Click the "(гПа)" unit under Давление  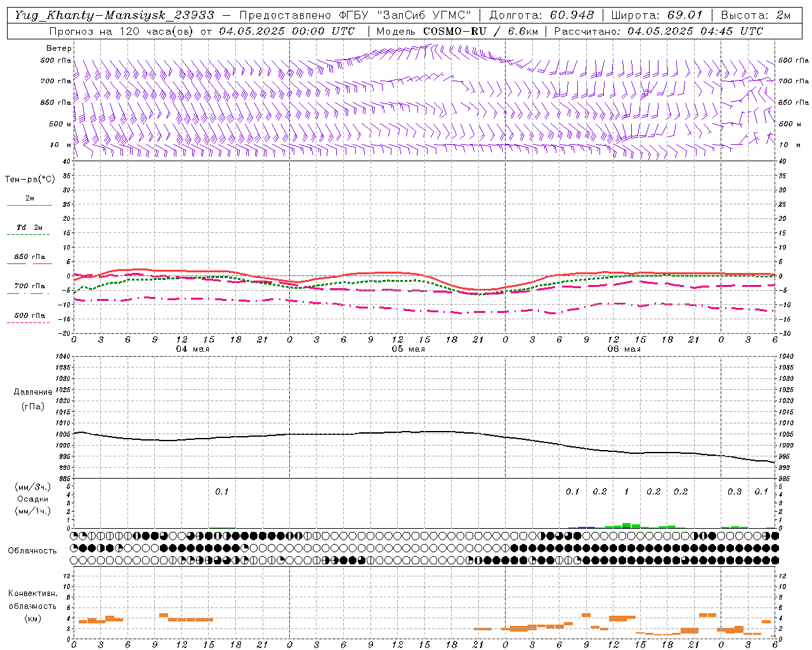[x=33, y=406]
